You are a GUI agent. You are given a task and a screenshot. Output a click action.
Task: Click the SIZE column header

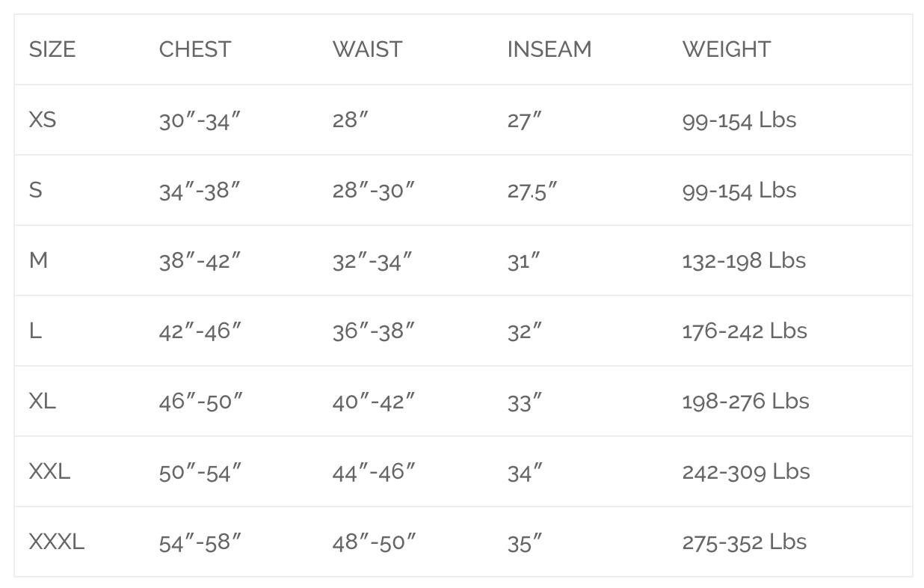52,49
